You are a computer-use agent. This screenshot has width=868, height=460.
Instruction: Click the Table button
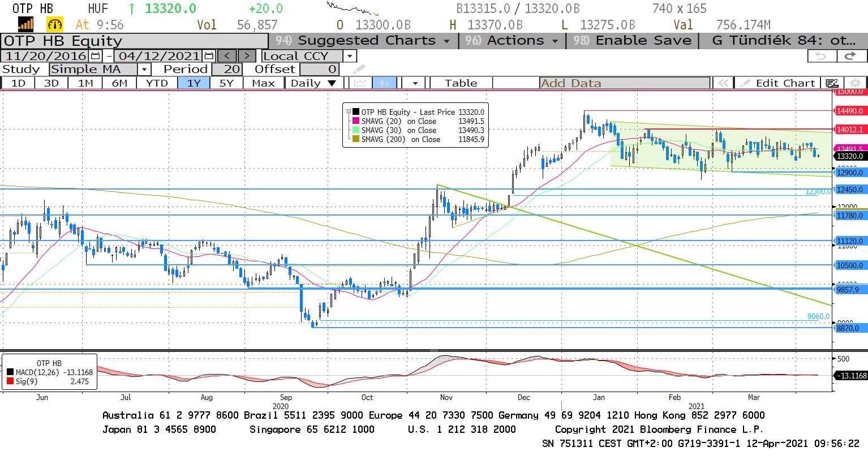click(461, 83)
